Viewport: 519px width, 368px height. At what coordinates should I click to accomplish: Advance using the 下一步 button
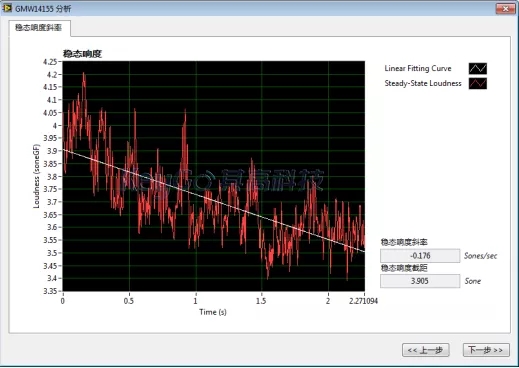pos(486,350)
